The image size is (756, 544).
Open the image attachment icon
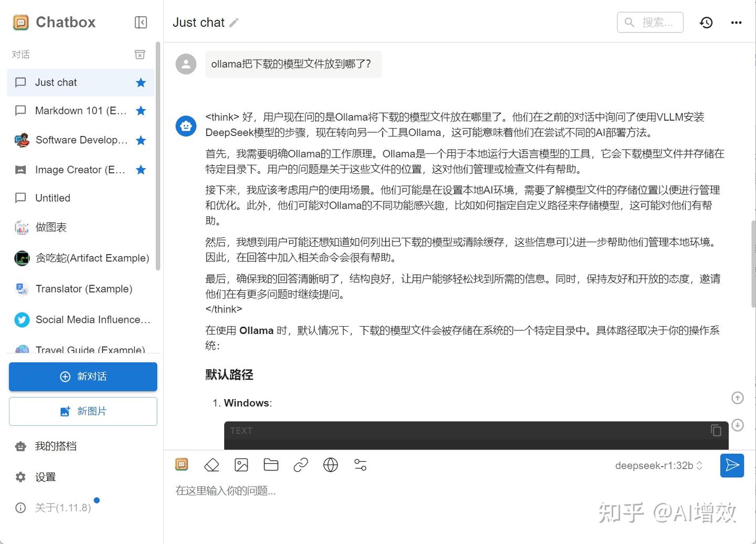click(x=241, y=465)
